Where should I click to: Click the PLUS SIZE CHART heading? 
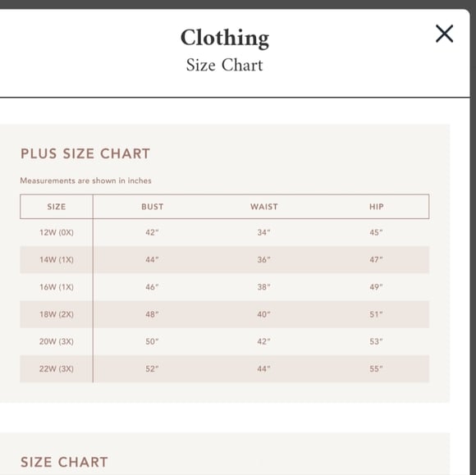tap(85, 153)
